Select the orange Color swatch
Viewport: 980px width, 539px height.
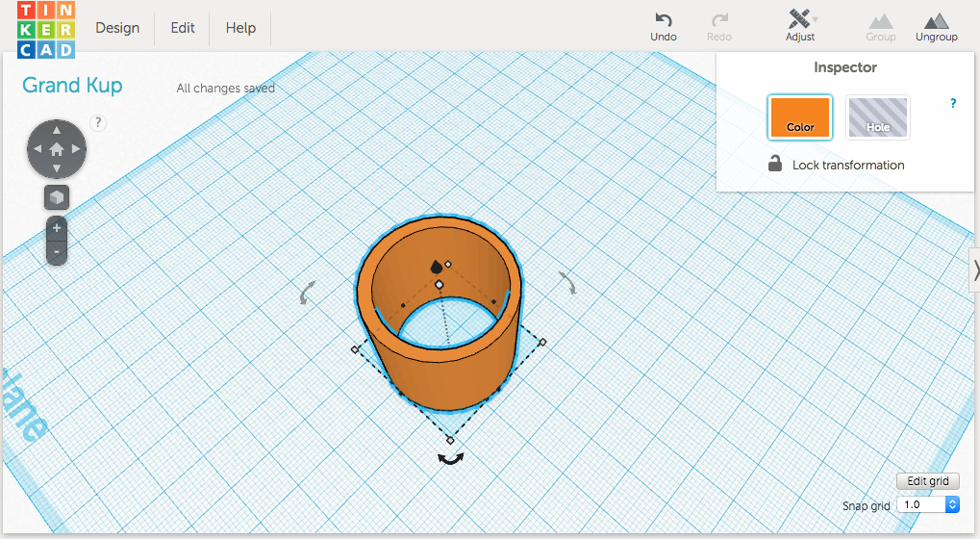(x=800, y=116)
